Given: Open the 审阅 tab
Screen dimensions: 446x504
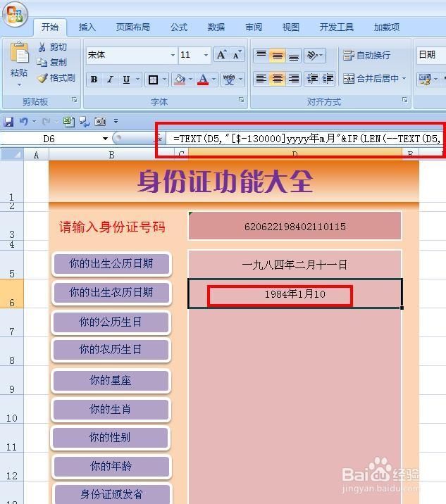Looking at the screenshot, I should click(254, 27).
